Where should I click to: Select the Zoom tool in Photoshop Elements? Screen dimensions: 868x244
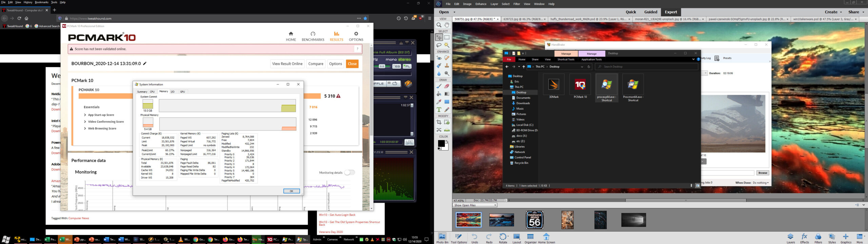pos(439,25)
